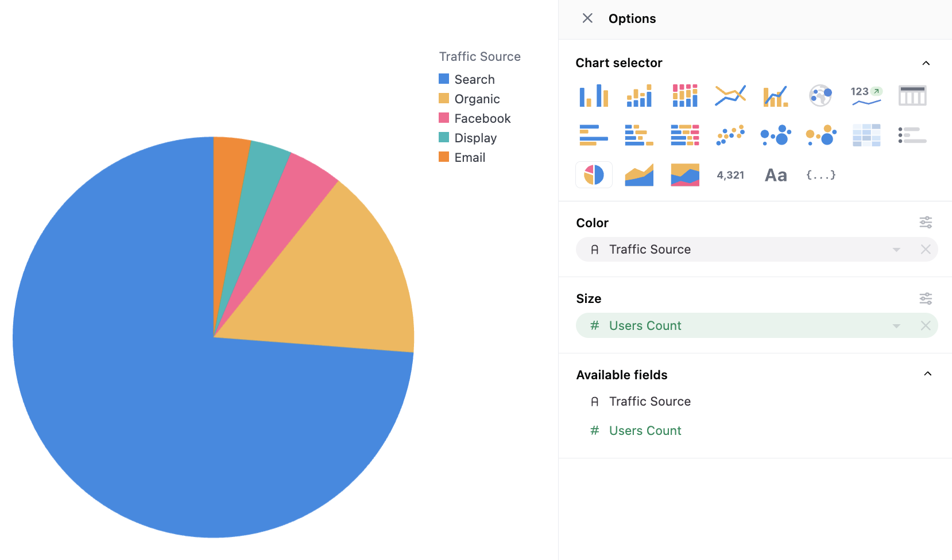Pick the Aa text chart type
This screenshot has width=952, height=560.
775,175
